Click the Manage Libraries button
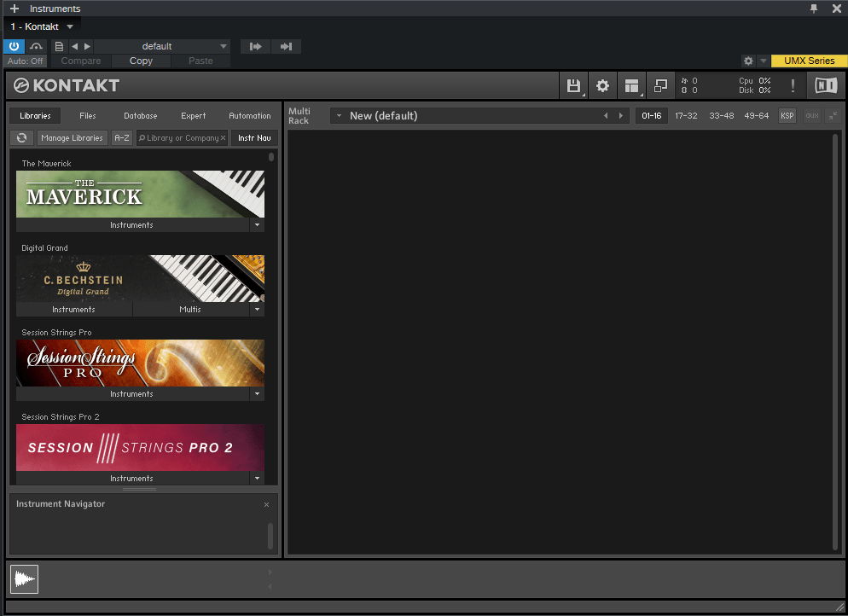This screenshot has height=616, width=848. tap(72, 138)
